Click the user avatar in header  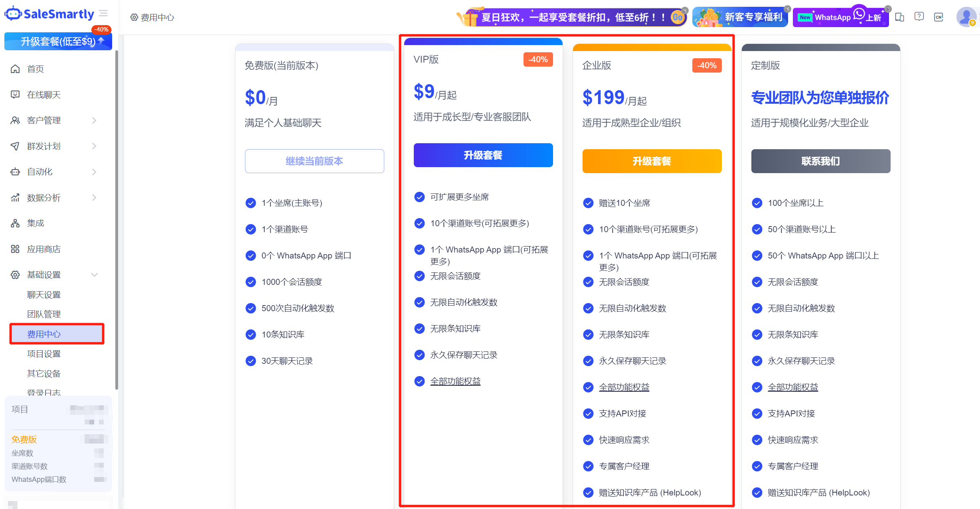tap(966, 17)
